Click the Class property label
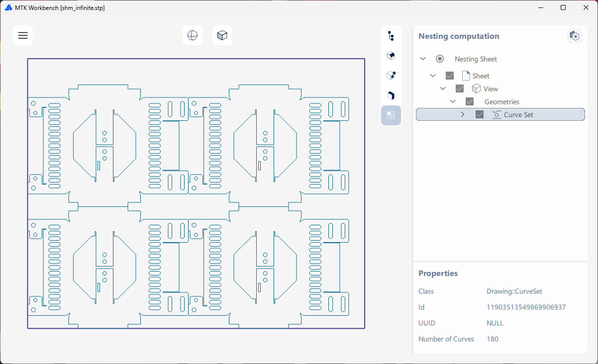598x364 pixels. [x=426, y=291]
